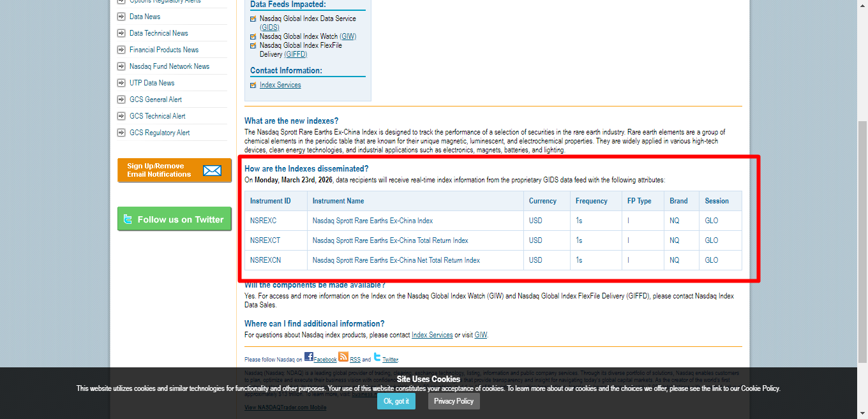Click Nasdaq Sprott Rare Earths Ex-China Index name cell
The height and width of the screenshot is (419, 868).
(x=415, y=221)
